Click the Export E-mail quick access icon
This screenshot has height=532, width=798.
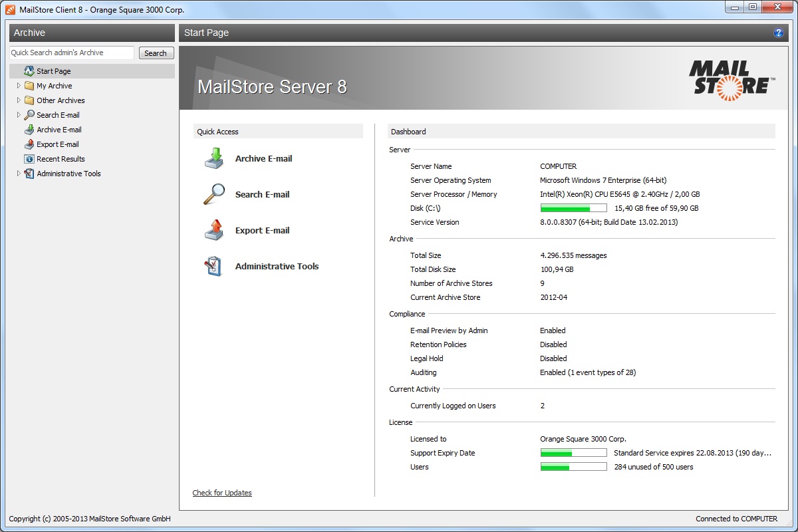[x=214, y=230]
